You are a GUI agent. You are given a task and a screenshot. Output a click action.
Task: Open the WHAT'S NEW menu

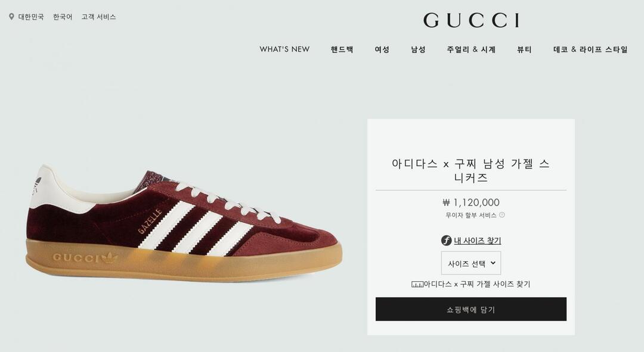(x=284, y=49)
